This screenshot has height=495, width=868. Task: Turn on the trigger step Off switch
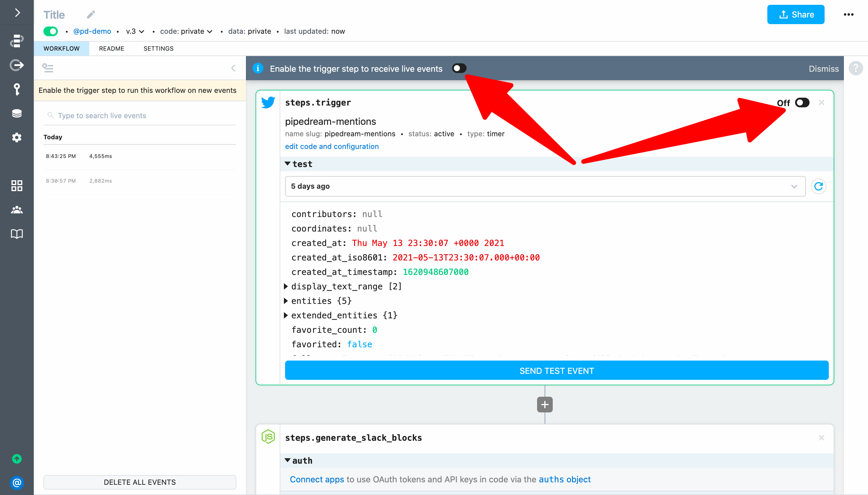(x=802, y=103)
